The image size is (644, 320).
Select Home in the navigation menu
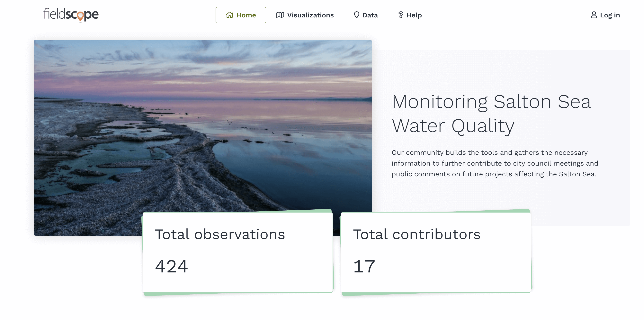246,15
